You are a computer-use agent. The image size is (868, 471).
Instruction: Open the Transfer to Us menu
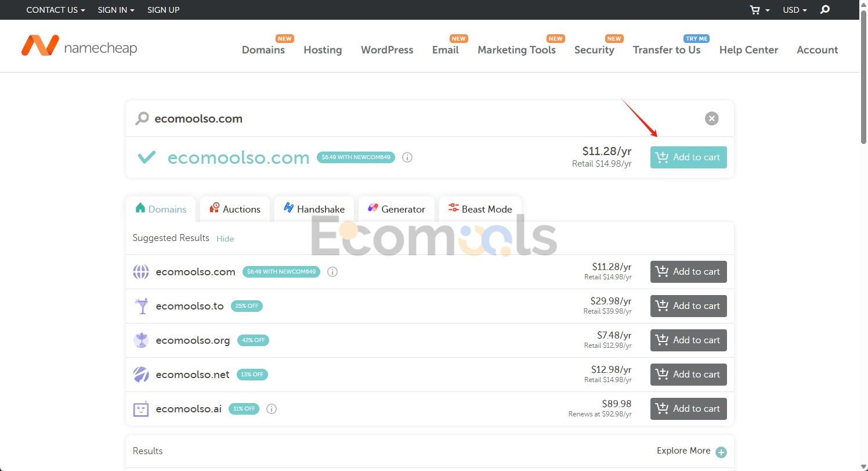(667, 50)
